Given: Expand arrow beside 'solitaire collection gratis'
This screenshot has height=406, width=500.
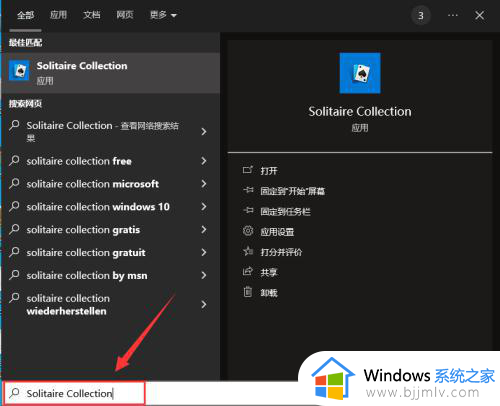Looking at the screenshot, I should click(x=204, y=230).
